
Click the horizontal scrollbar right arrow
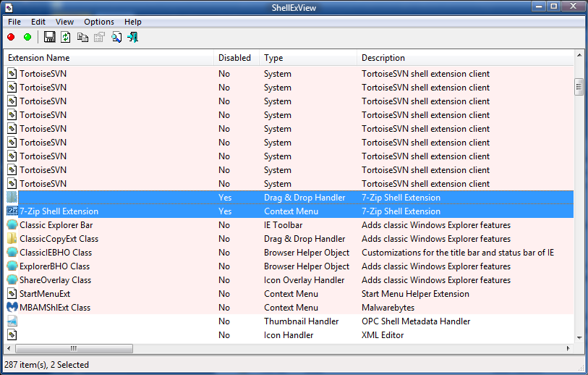pyautogui.click(x=568, y=349)
